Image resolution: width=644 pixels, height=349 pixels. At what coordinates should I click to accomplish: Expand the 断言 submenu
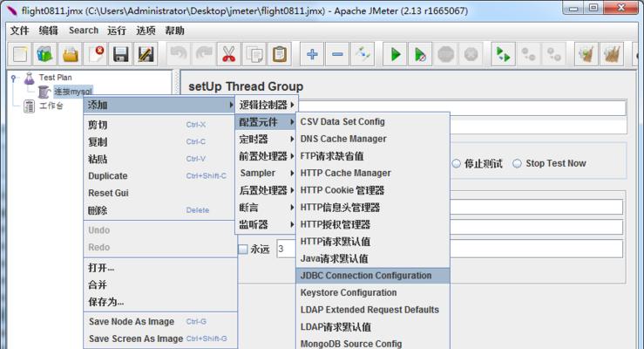pos(266,208)
